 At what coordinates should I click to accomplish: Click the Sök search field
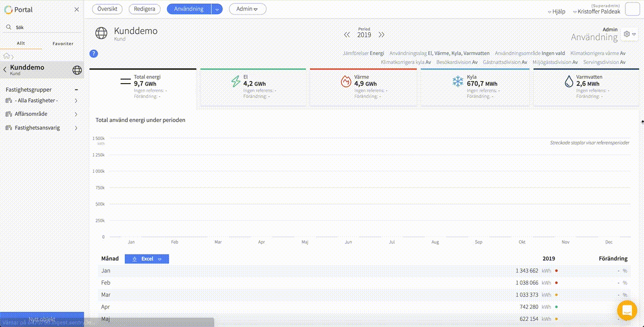[43, 28]
